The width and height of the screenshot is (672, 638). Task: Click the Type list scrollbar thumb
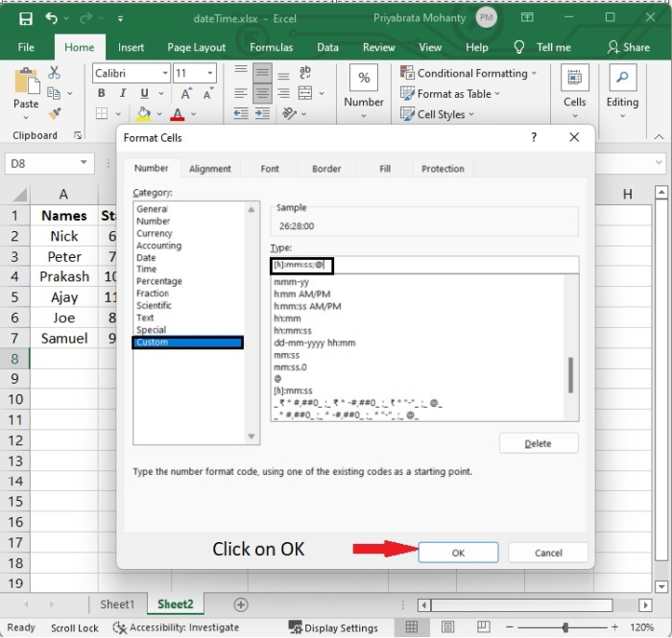[x=571, y=375]
